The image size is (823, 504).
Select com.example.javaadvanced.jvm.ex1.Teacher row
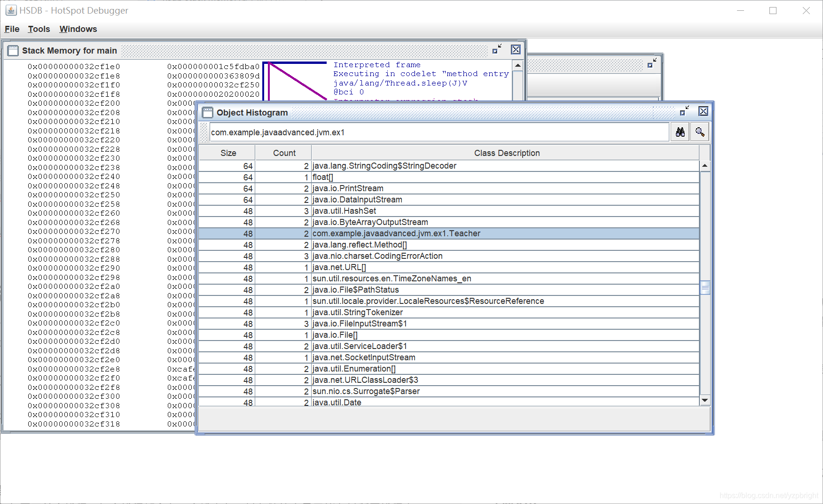(x=449, y=233)
